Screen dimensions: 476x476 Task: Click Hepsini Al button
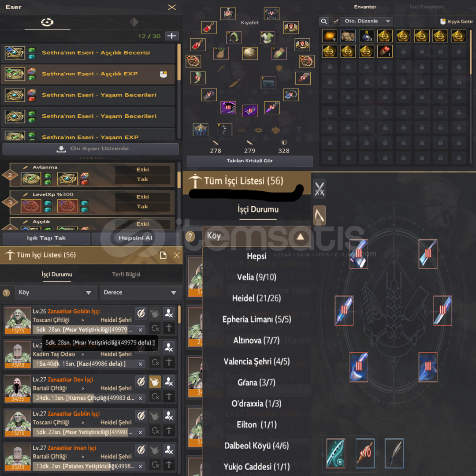(x=135, y=238)
